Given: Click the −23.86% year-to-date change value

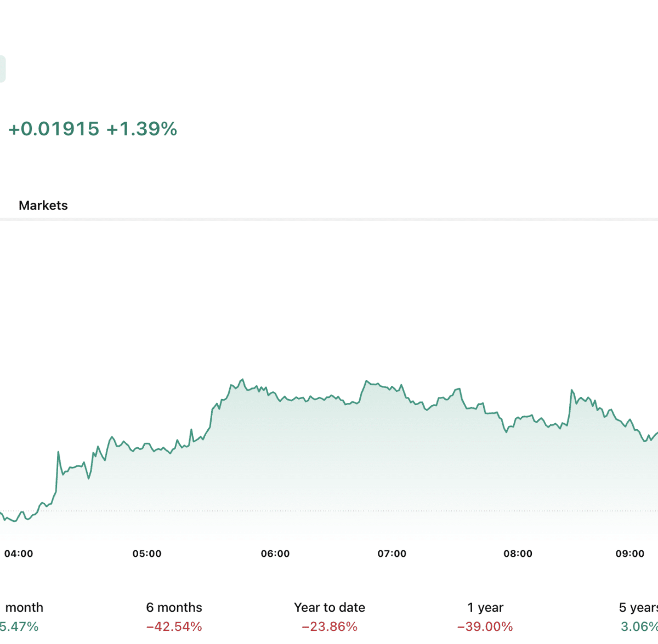Looking at the screenshot, I should [x=330, y=626].
